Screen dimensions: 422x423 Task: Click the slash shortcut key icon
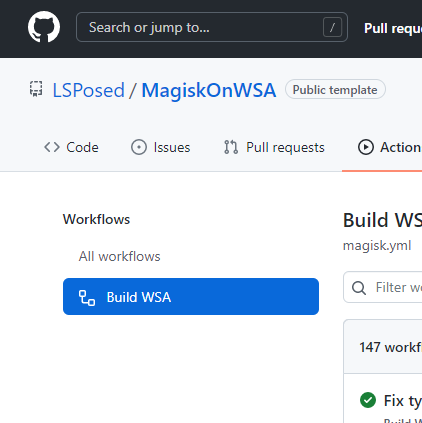[332, 27]
